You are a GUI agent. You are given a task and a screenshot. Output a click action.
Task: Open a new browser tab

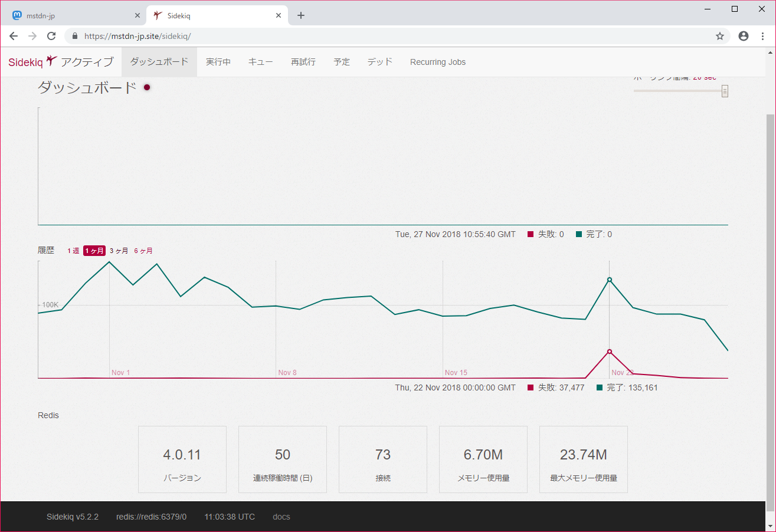(x=301, y=15)
